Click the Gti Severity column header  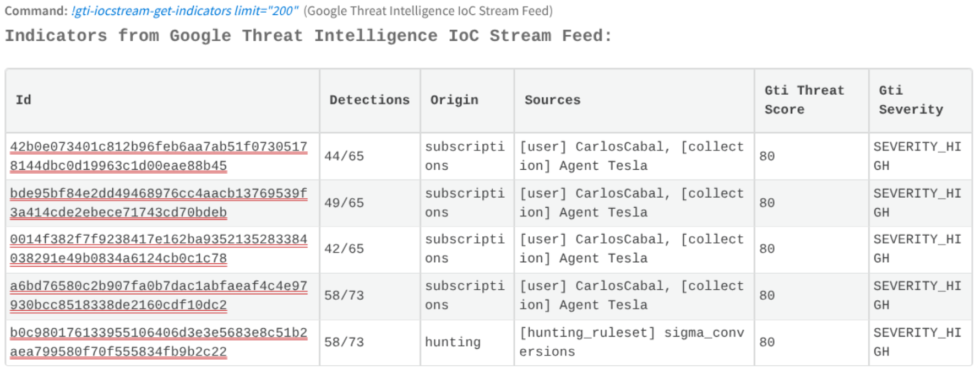(911, 100)
